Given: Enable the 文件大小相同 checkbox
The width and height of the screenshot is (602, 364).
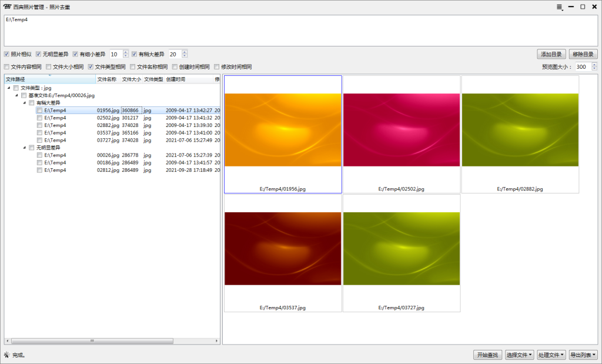Looking at the screenshot, I should coord(49,67).
